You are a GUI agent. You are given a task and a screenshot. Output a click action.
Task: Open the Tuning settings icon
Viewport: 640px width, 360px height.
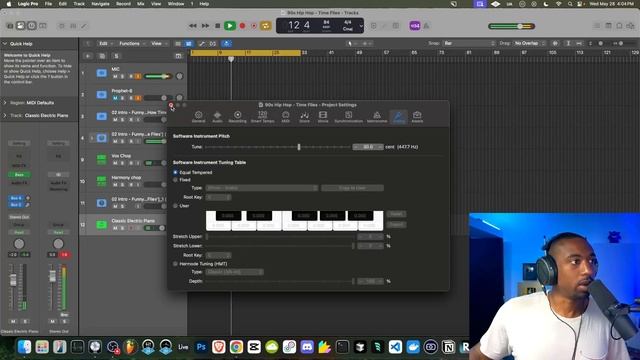(399, 117)
